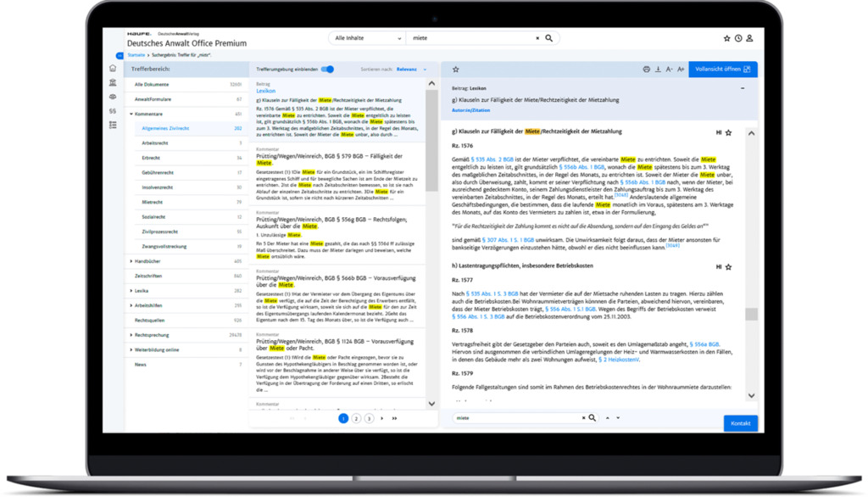
Task: Open the list-view sidebar icon
Action: click(113, 126)
